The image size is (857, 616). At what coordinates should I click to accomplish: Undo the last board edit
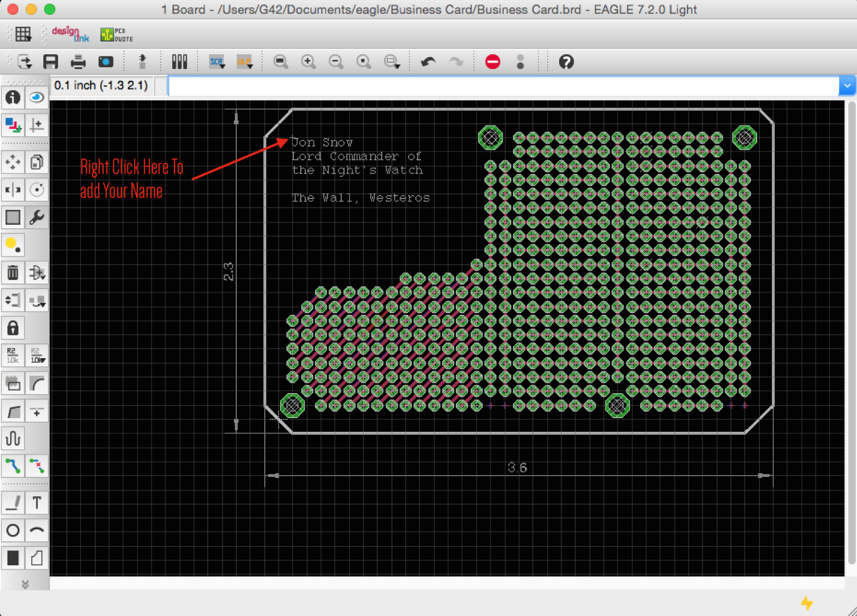pyautogui.click(x=427, y=62)
